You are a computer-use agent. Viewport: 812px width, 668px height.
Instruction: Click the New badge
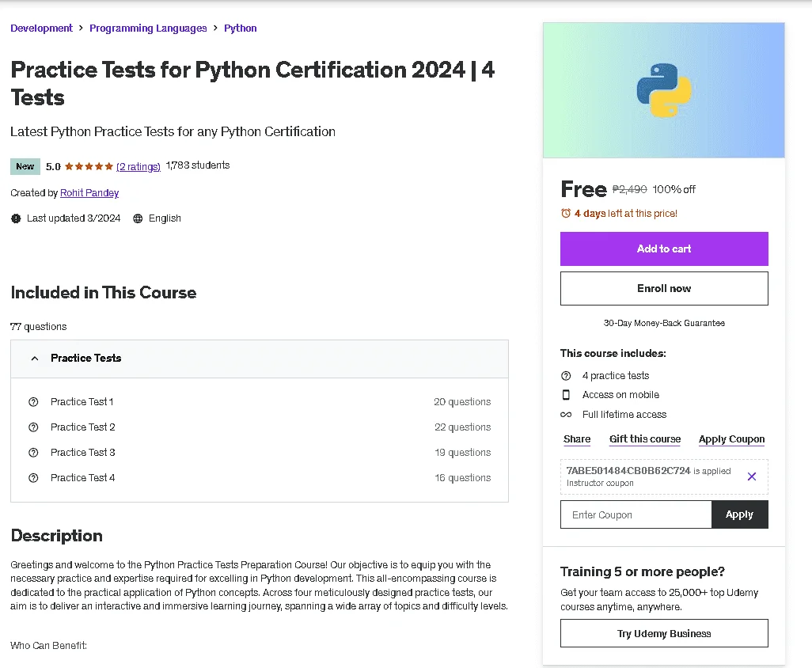[25, 166]
